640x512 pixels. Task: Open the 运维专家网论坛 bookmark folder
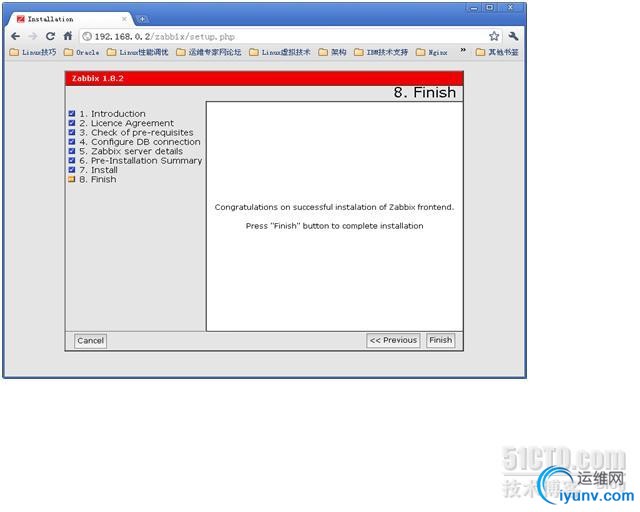pos(209,52)
